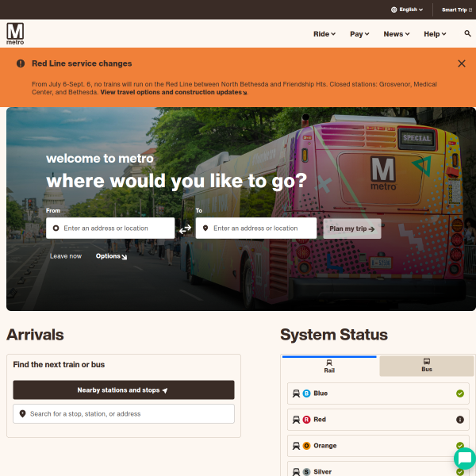Open the Blue line status row

(x=378, y=393)
